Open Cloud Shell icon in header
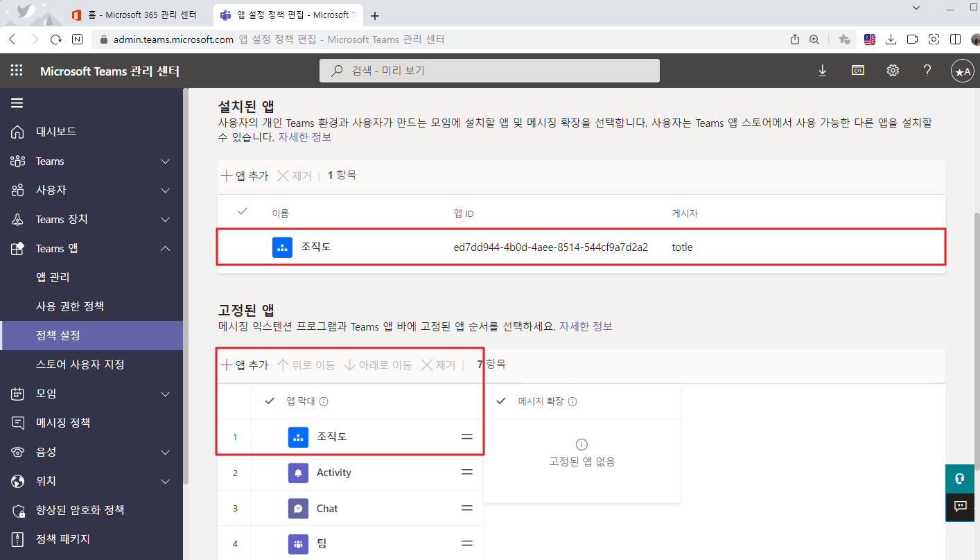 click(x=858, y=71)
